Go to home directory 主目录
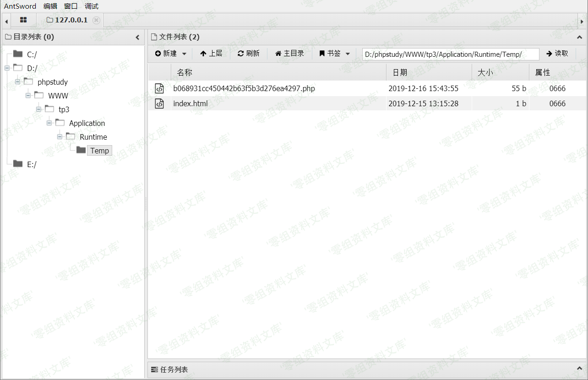 (289, 54)
